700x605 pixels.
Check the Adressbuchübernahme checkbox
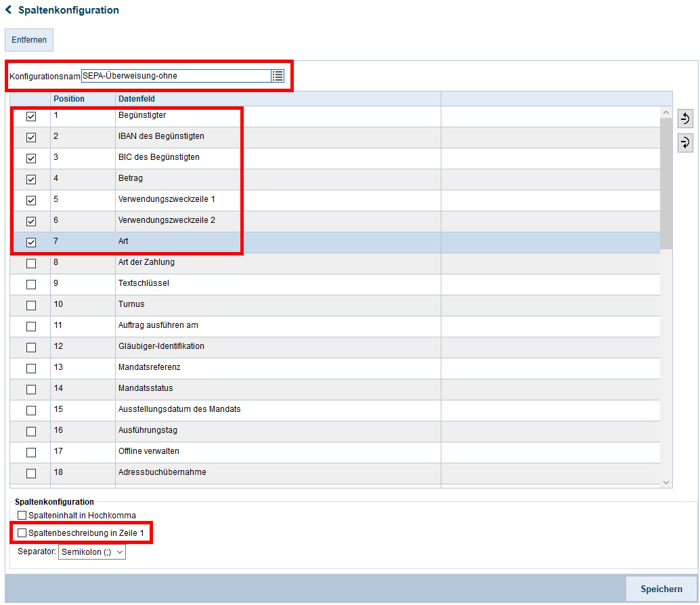(31, 474)
